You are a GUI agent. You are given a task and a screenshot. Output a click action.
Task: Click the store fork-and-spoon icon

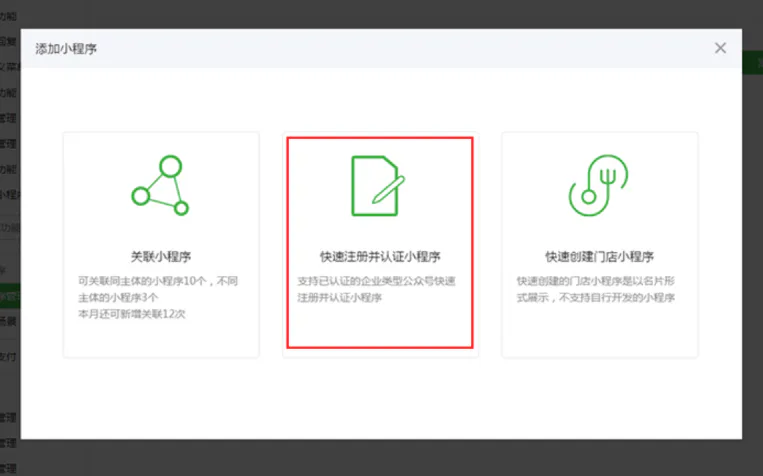(599, 185)
